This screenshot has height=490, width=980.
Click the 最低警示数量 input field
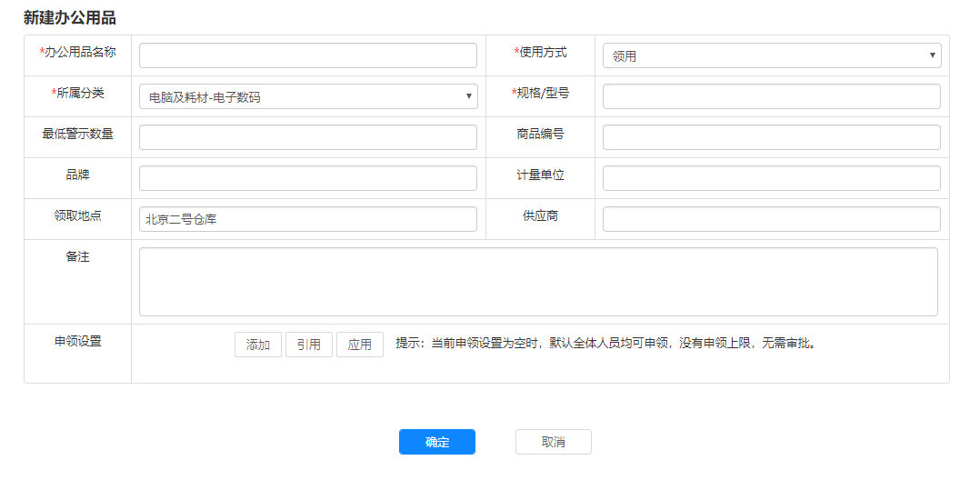pyautogui.click(x=307, y=137)
